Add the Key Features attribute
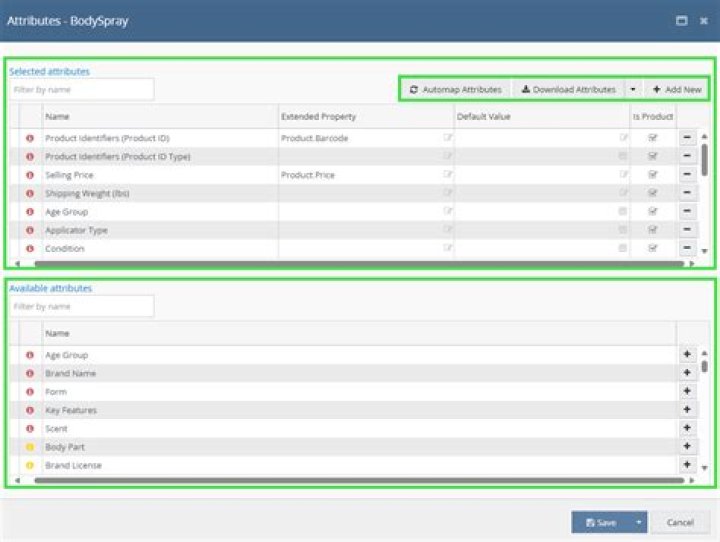This screenshot has width=720, height=542. pyautogui.click(x=687, y=409)
